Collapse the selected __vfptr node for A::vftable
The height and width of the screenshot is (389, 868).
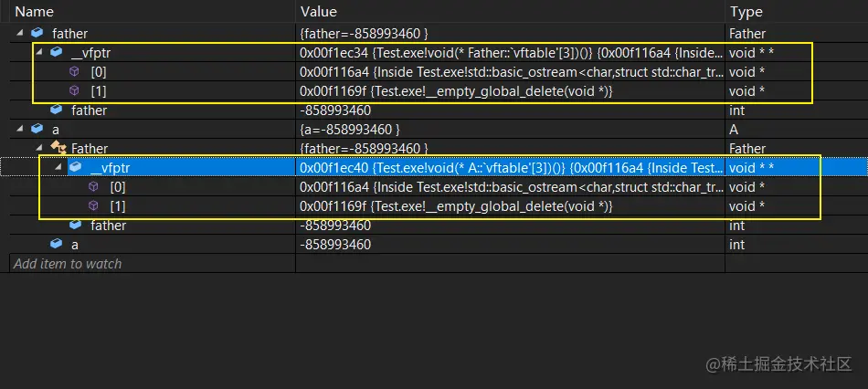(58, 168)
